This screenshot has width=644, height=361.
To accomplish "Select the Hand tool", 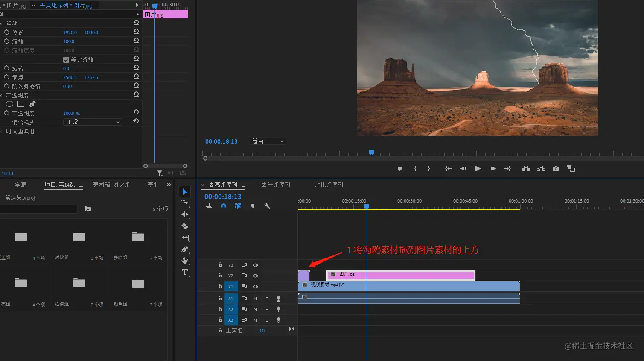I will 185,261.
